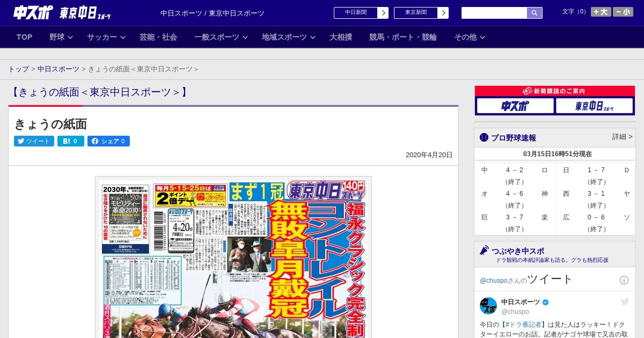The height and width of the screenshot is (338, 644).
Task: Go to TOP in navigation bar
Action: pyautogui.click(x=25, y=37)
